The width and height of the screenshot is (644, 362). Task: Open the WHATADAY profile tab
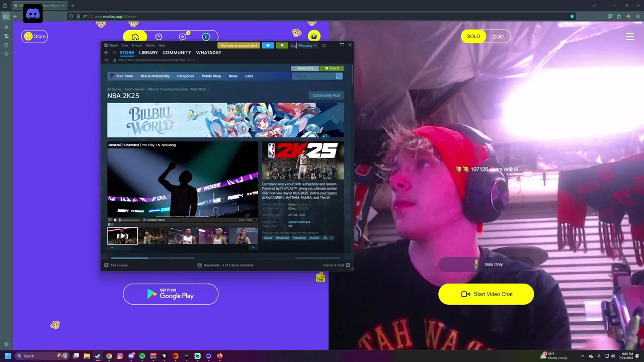pos(208,52)
